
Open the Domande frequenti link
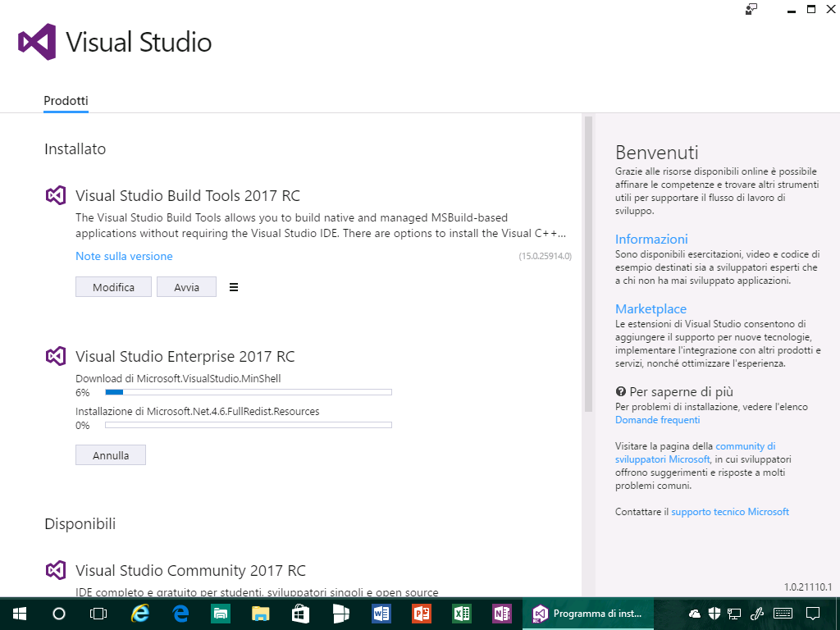[x=657, y=420]
